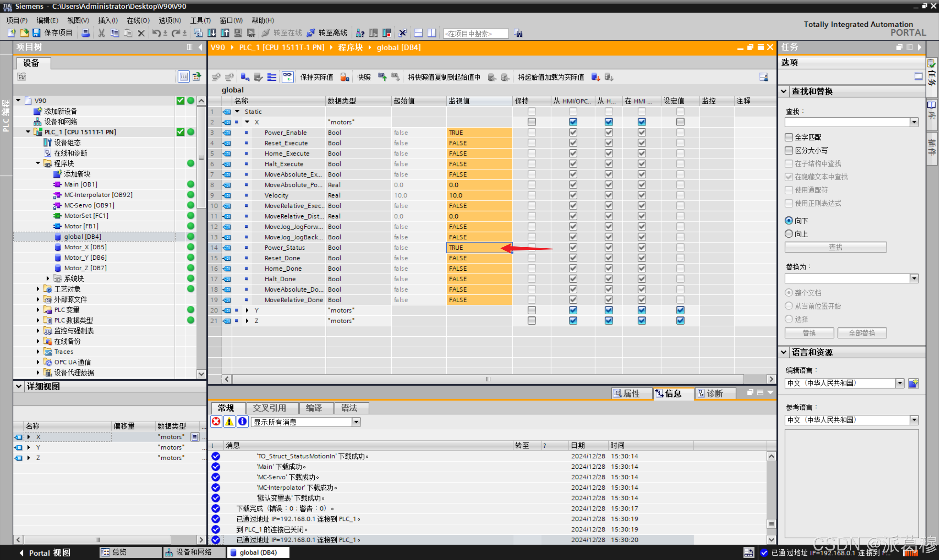Click the Save project disk icon
Image resolution: width=939 pixels, height=560 pixels.
36,33
